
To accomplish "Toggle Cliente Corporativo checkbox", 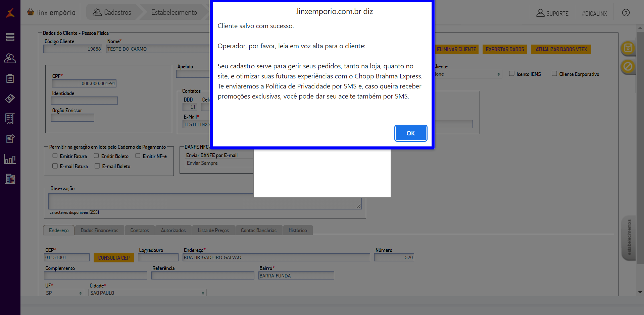I will 554,73.
